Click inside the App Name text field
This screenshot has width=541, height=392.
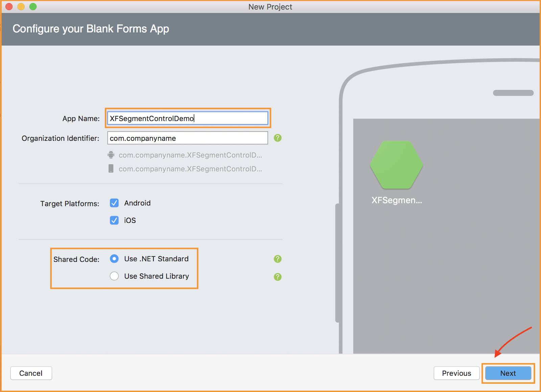(187, 118)
